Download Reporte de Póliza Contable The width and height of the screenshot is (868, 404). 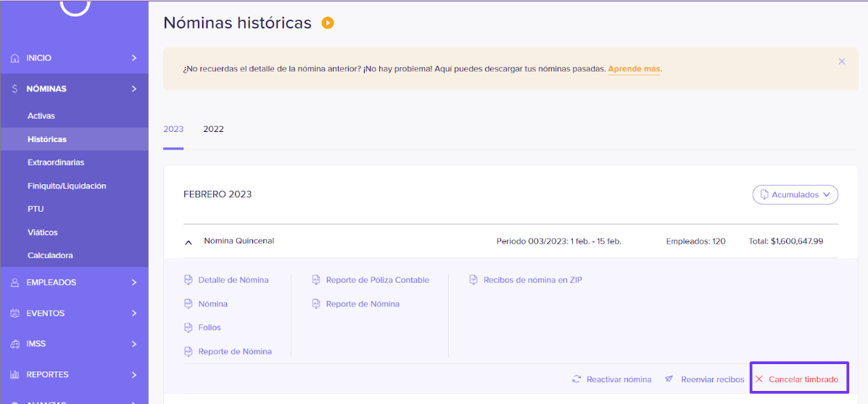(378, 280)
